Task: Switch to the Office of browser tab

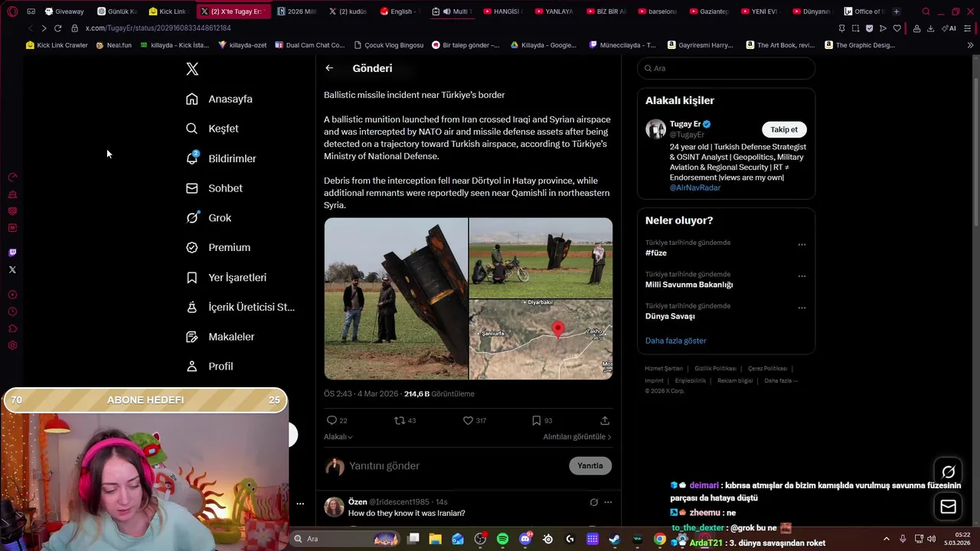Action: pos(864,11)
